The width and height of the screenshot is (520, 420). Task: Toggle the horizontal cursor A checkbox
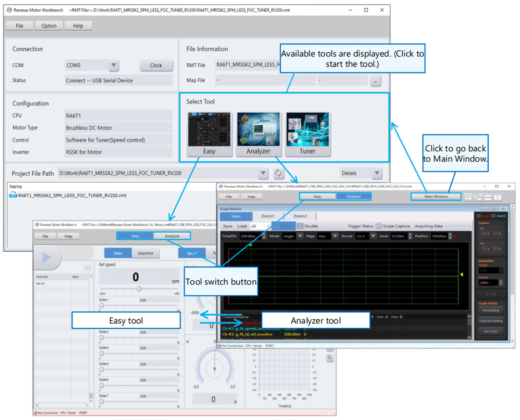tap(484, 249)
